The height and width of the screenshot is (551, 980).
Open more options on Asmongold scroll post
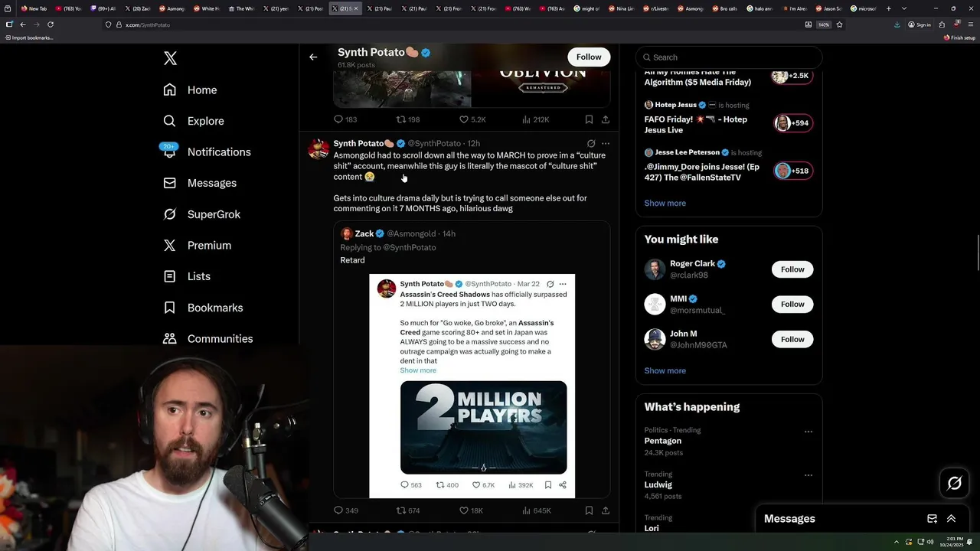pos(606,143)
